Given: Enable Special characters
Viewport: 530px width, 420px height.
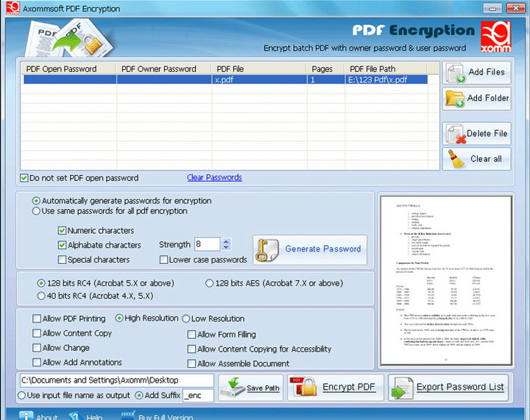Looking at the screenshot, I should point(62,260).
